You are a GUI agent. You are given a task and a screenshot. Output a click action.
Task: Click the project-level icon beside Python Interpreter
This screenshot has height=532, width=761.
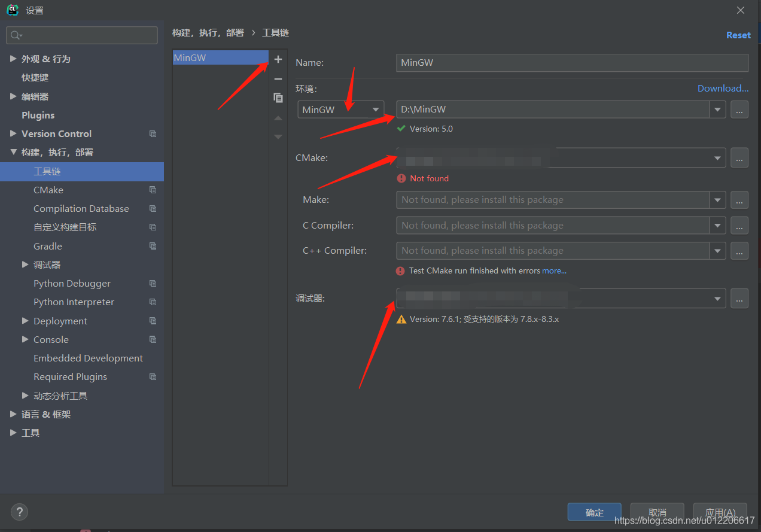pyautogui.click(x=153, y=302)
